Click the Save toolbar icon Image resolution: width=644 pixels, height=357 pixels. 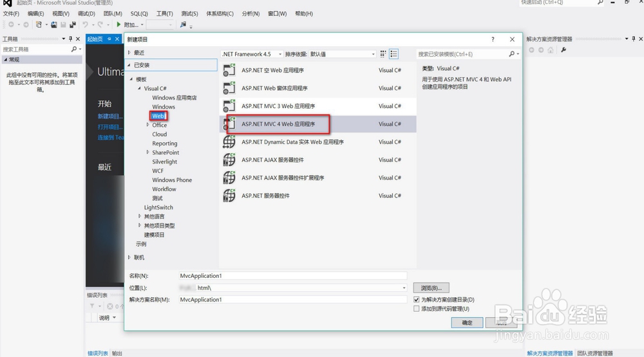(x=63, y=24)
